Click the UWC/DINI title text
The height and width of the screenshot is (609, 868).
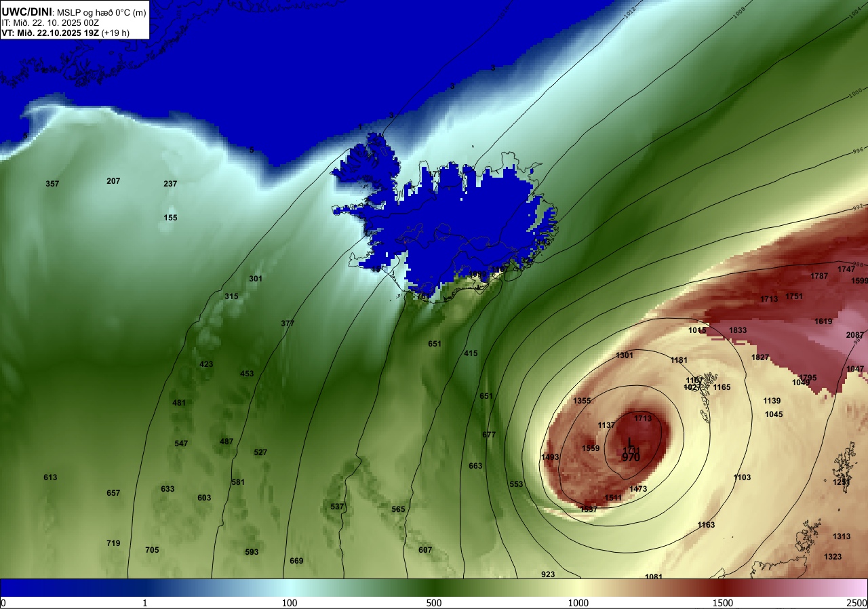(x=26, y=12)
